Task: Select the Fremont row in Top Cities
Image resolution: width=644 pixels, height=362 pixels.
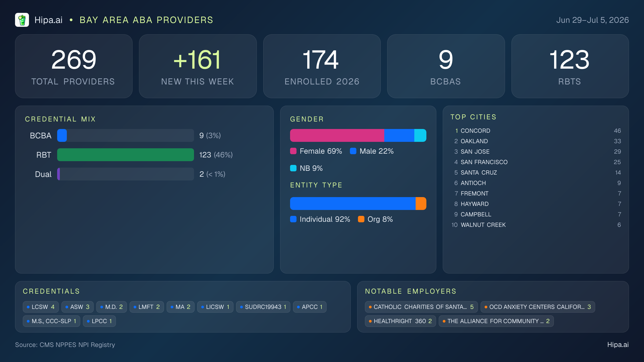Action: (x=536, y=193)
